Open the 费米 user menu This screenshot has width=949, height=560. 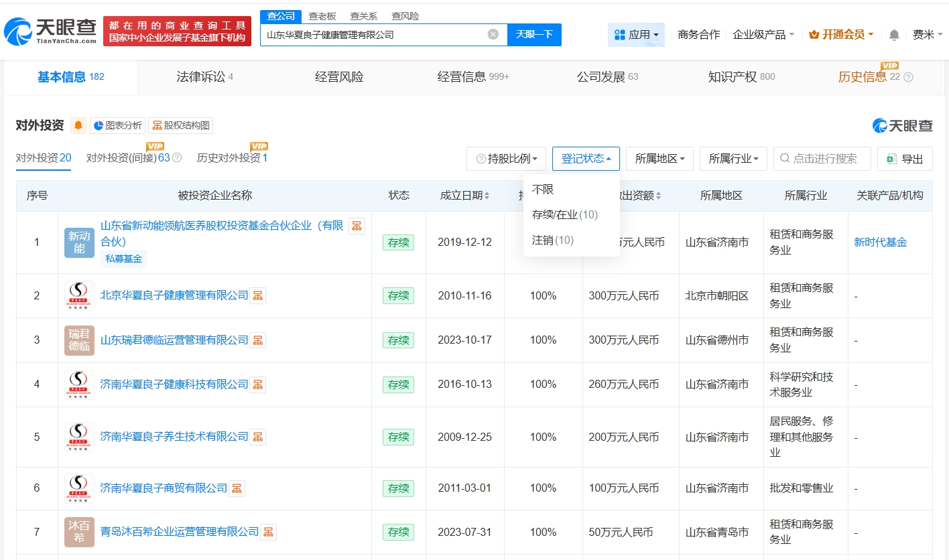(928, 34)
